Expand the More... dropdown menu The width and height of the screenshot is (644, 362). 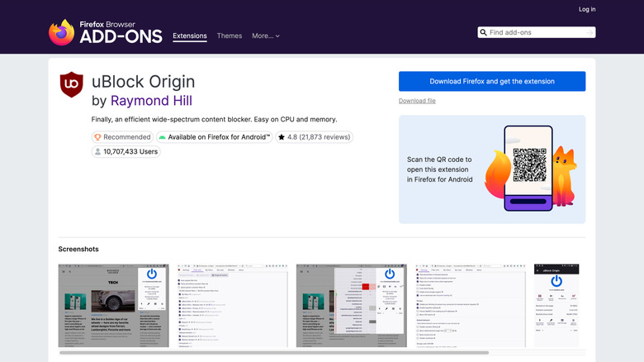click(266, 36)
